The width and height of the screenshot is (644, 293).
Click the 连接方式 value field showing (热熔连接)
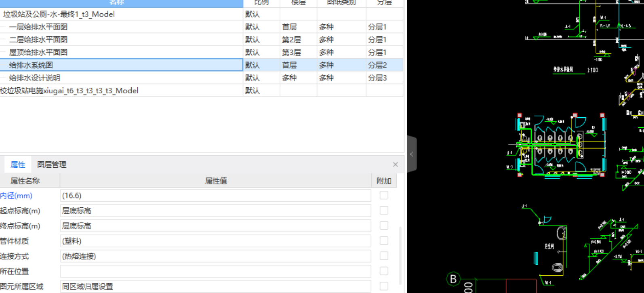(216, 256)
